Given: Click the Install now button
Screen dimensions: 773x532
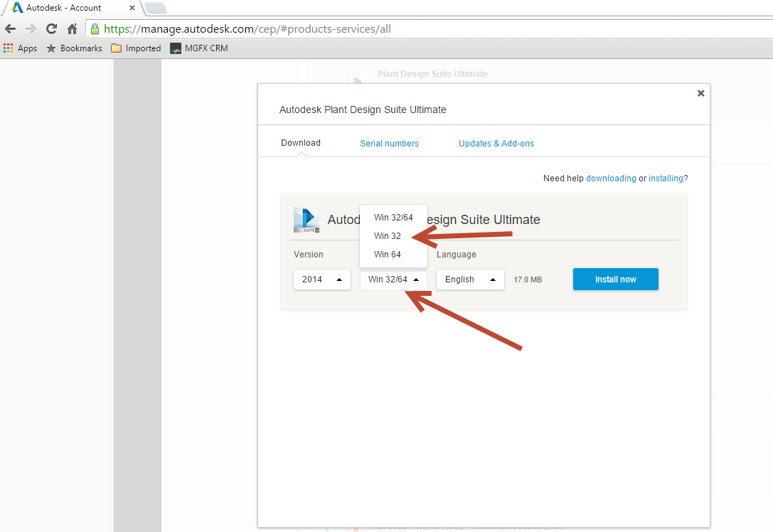Looking at the screenshot, I should point(615,280).
